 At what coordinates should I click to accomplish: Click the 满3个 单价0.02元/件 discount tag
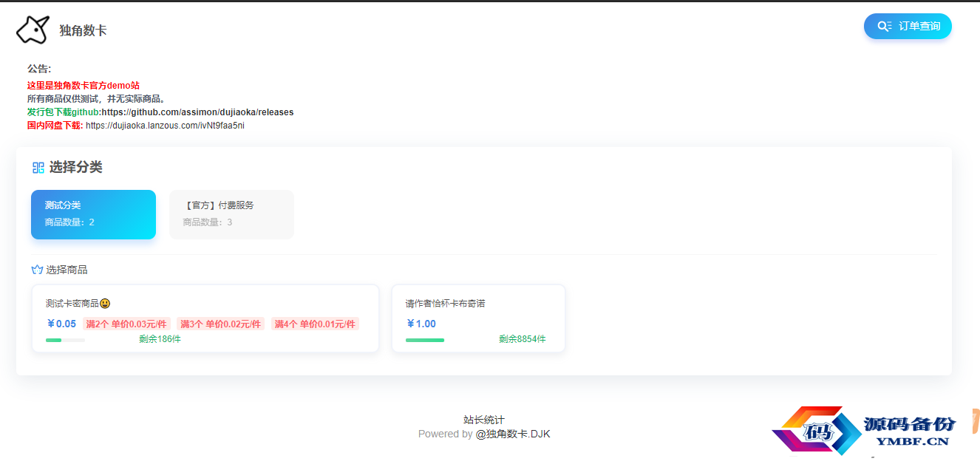220,324
